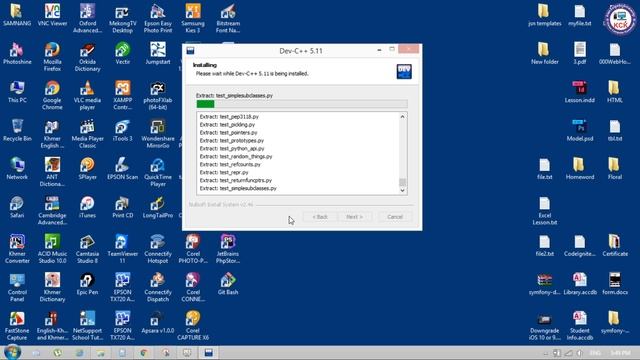Click the Cancel button in the installer
Viewport: 640px width, 360px height.
click(x=395, y=217)
